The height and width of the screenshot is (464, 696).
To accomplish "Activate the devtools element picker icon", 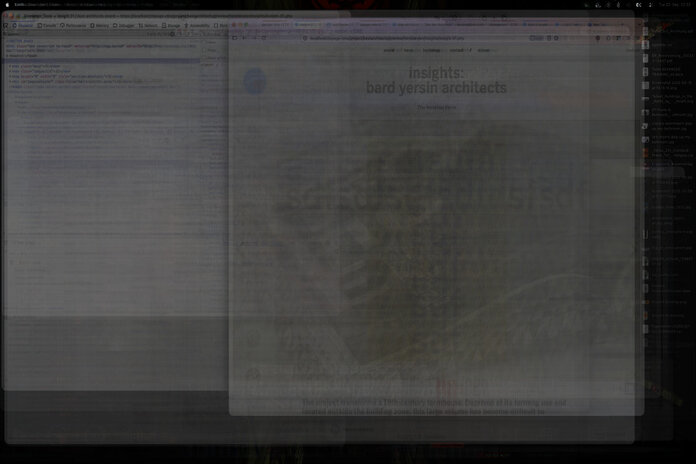I will pos(7,26).
